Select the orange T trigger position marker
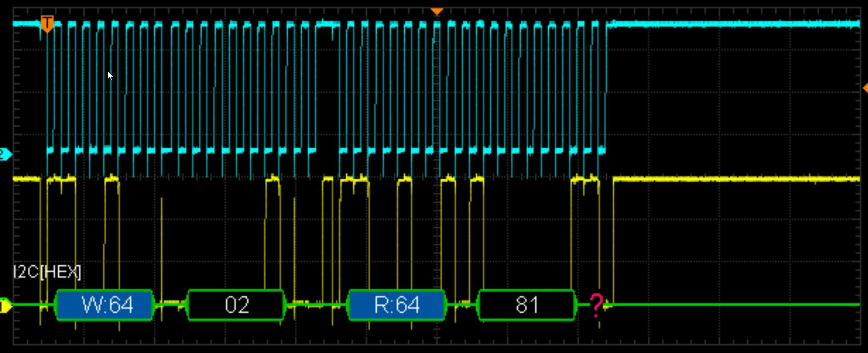Viewport: 868px width, 353px height. pyautogui.click(x=47, y=24)
